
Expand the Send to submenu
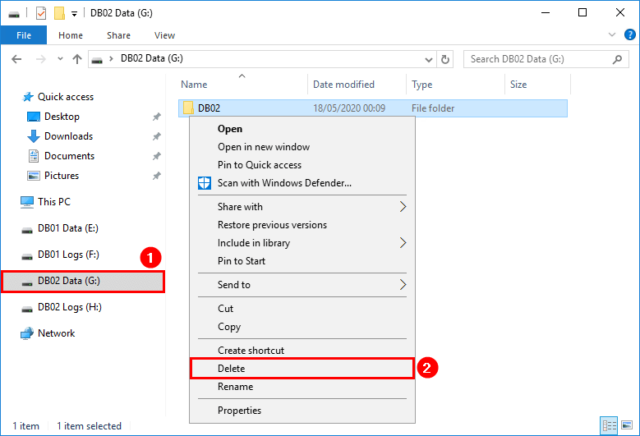pyautogui.click(x=302, y=285)
